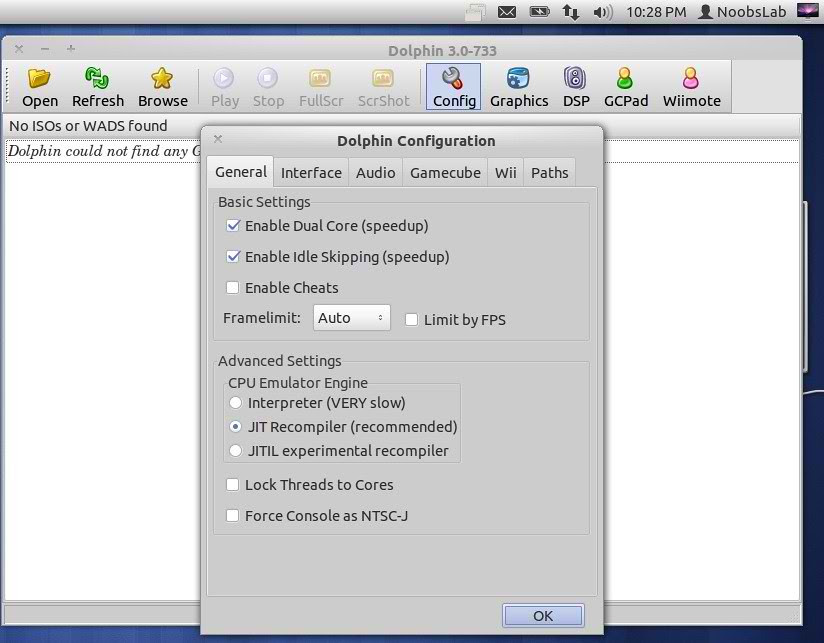Open Config from the toolbar

coord(454,87)
